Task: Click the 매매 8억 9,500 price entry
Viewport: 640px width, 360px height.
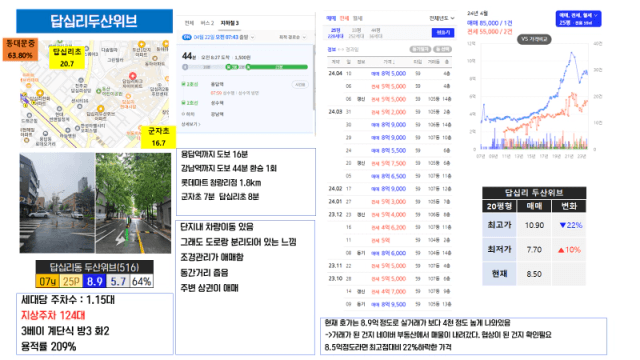Action: pyautogui.click(x=388, y=304)
